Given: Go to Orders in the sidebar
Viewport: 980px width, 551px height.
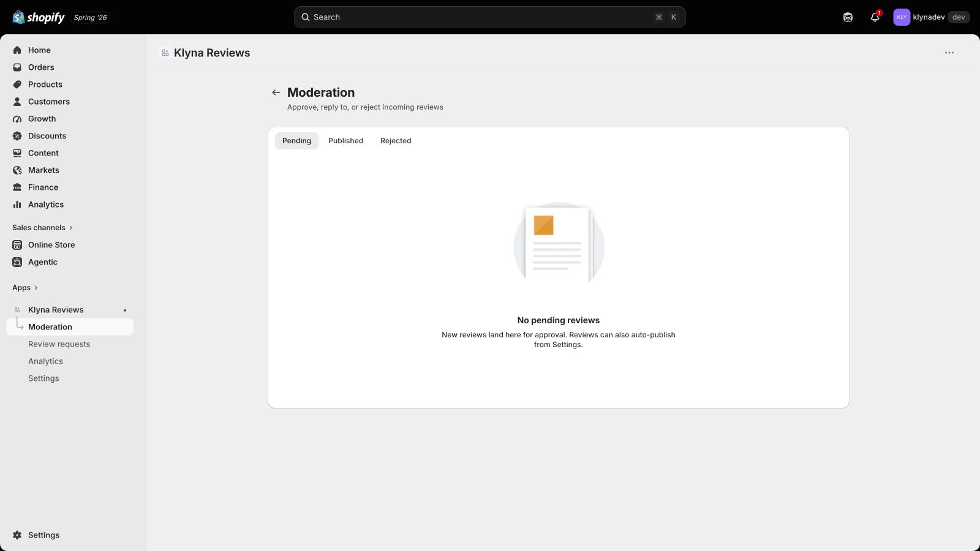Looking at the screenshot, I should click(41, 67).
